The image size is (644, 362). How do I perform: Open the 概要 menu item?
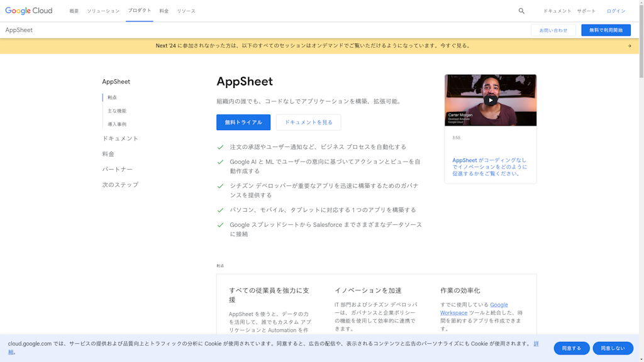pyautogui.click(x=74, y=11)
